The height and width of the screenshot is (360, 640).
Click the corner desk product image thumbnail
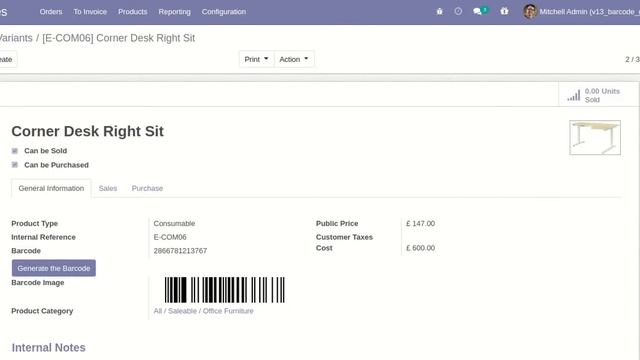(x=595, y=138)
